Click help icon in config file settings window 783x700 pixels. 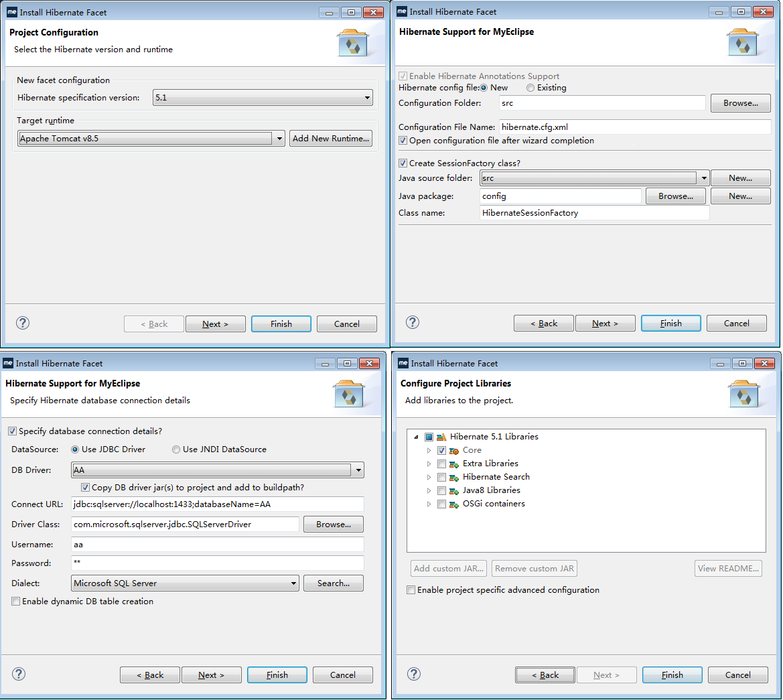413,323
